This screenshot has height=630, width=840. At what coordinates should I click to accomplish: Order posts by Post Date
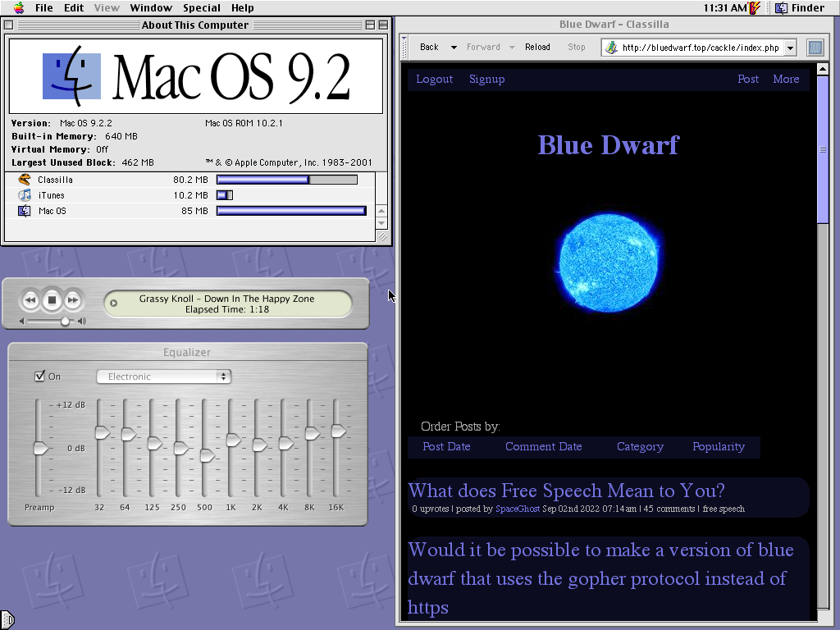[446, 446]
